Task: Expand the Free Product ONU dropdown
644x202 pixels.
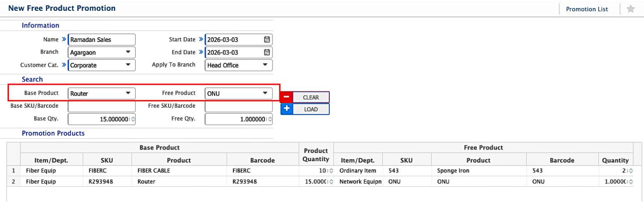Action: click(238, 93)
